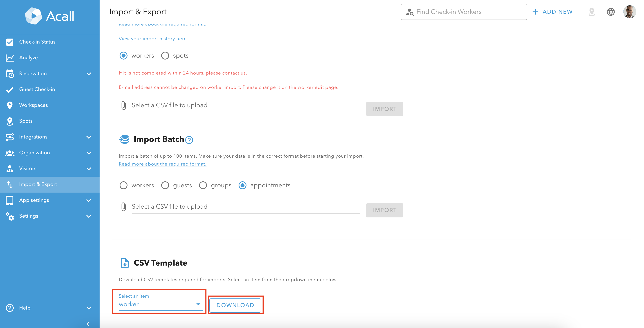This screenshot has width=644, height=328.
Task: Click the Import Batch help icon
Action: [x=189, y=140]
